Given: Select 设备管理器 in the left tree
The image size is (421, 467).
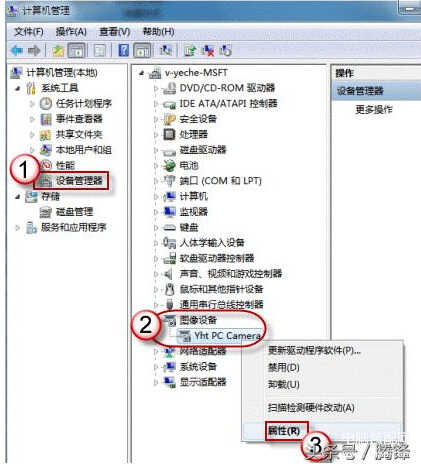Looking at the screenshot, I should (x=79, y=181).
